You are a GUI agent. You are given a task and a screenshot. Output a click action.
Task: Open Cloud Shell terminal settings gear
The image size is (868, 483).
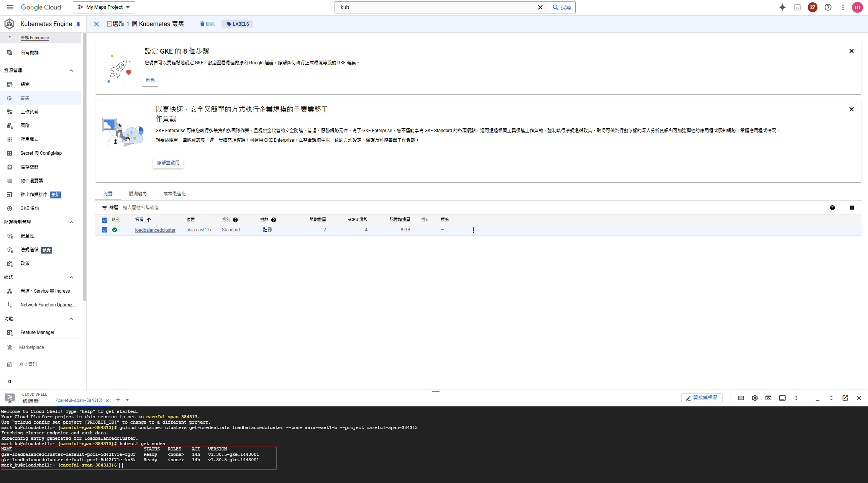(x=755, y=398)
